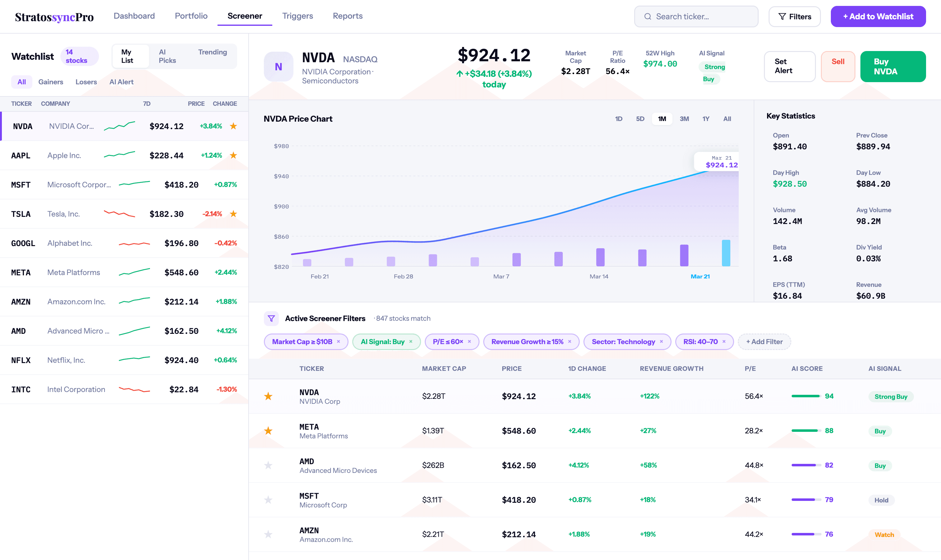
Task: Select the Gainers filter pill in the watchlist
Action: (x=51, y=82)
